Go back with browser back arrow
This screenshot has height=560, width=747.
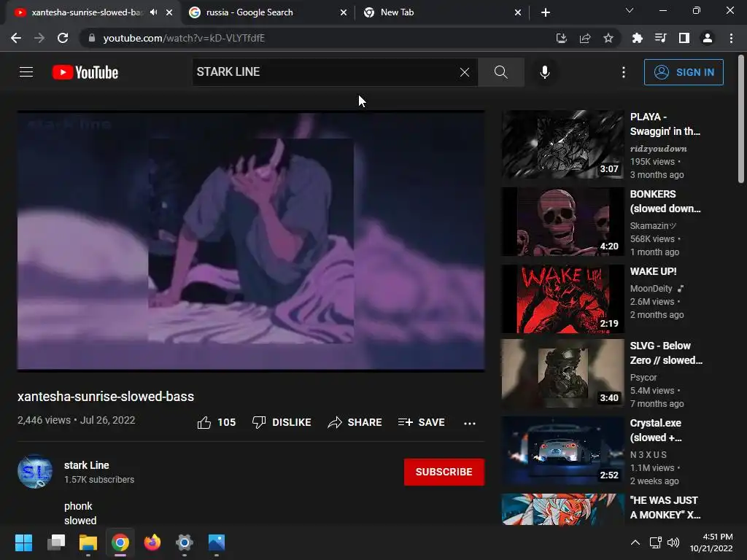(x=16, y=38)
